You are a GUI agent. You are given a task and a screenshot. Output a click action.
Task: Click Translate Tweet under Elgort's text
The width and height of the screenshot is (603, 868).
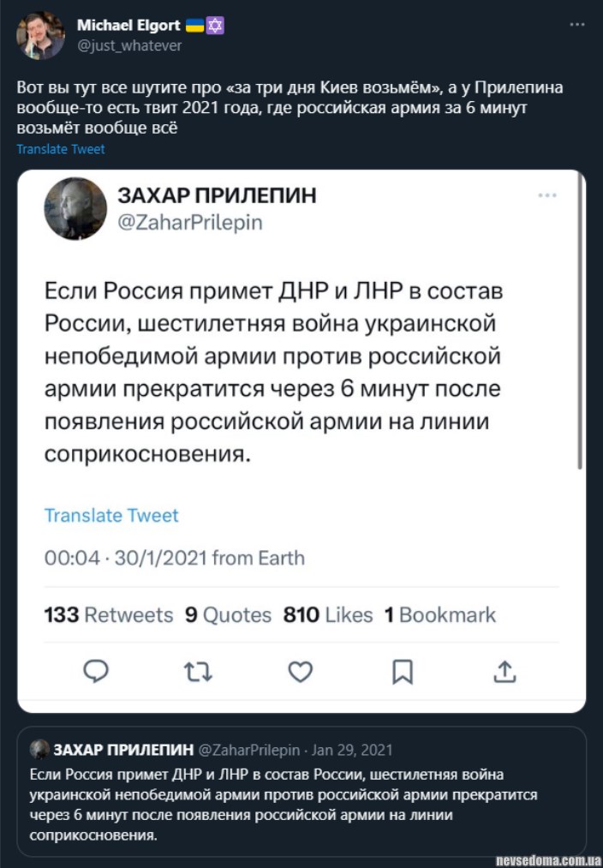tap(61, 149)
